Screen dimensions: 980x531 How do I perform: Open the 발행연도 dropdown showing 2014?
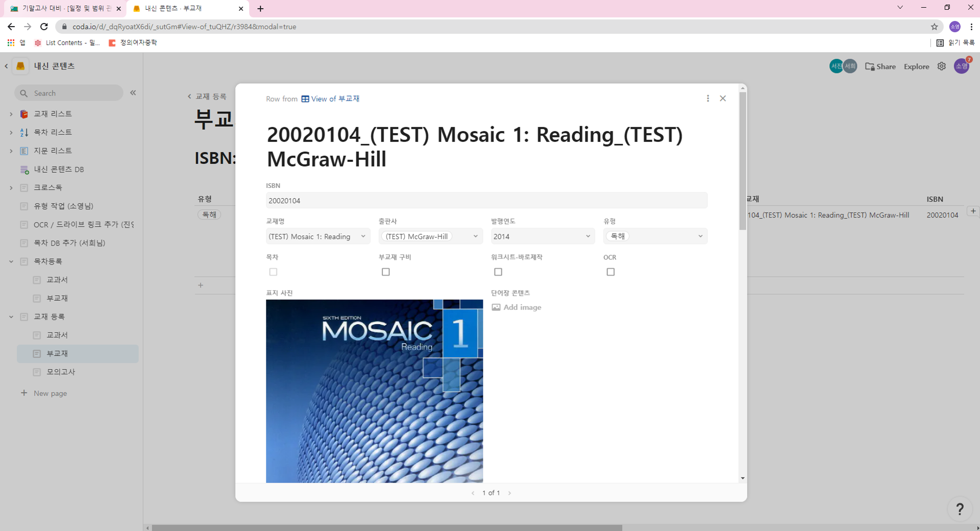pyautogui.click(x=543, y=236)
